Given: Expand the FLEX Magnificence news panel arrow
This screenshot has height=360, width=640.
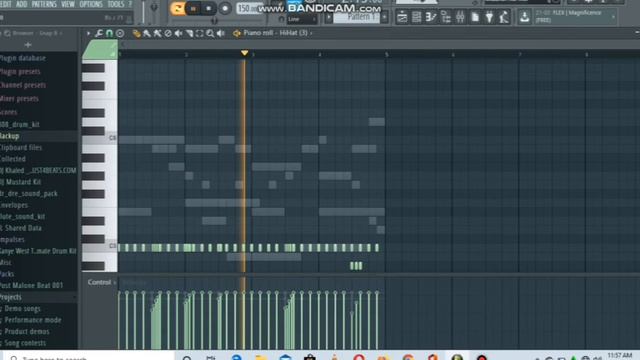Looking at the screenshot, I should click(613, 17).
